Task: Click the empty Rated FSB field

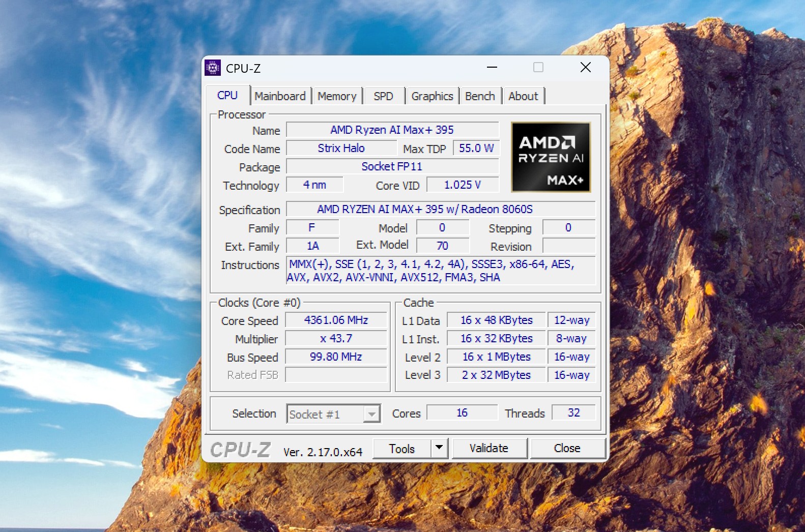Action: (336, 375)
